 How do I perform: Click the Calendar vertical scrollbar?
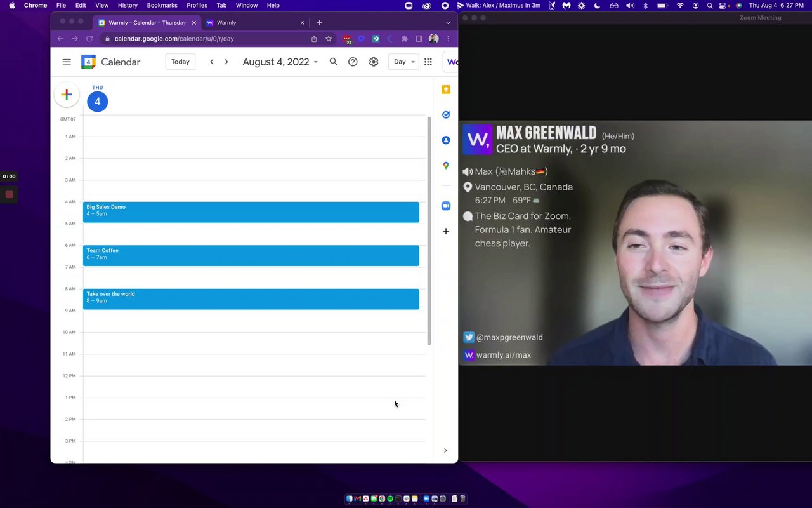click(429, 231)
